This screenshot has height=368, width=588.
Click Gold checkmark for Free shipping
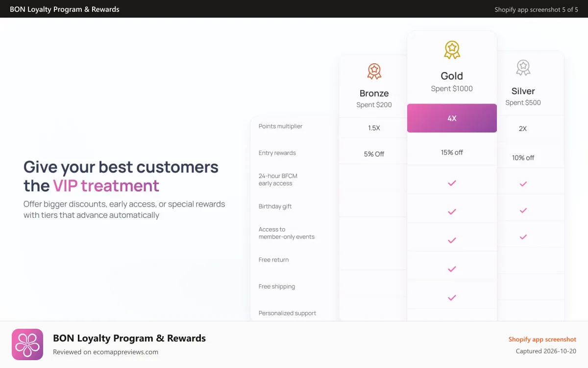452,297
